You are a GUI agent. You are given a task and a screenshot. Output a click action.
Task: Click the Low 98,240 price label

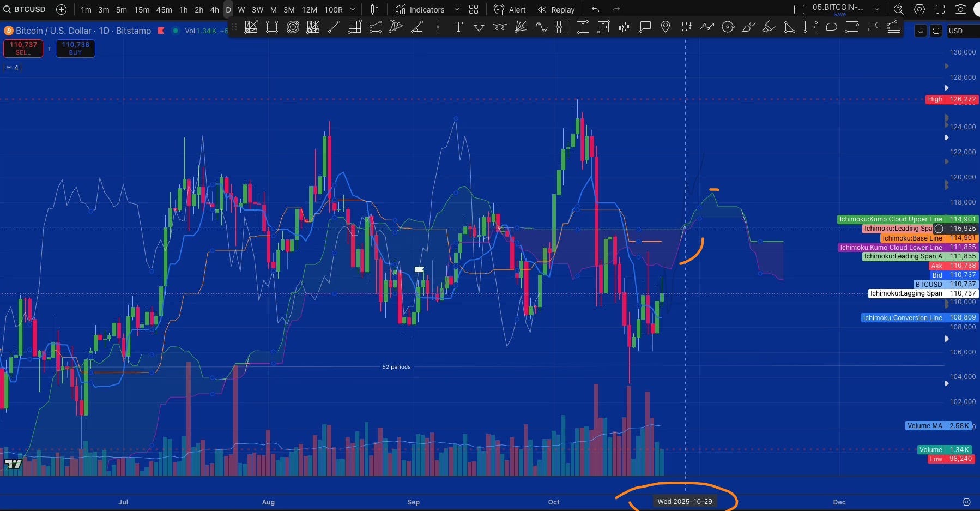951,459
